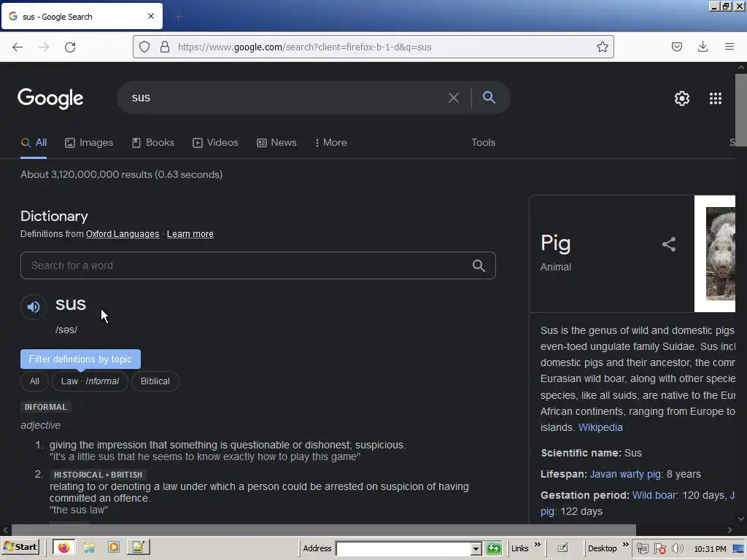Filter definitions by Law Informal
Viewport: 747px width, 560px height.
click(90, 381)
